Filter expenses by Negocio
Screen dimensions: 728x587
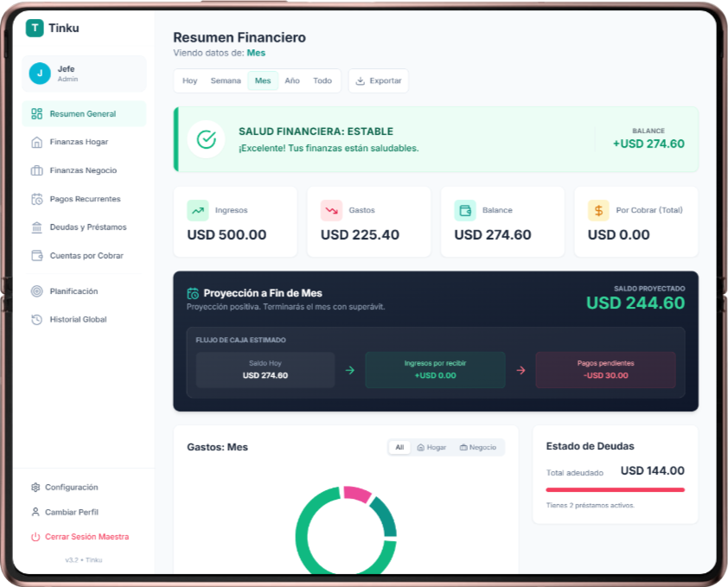coord(478,447)
